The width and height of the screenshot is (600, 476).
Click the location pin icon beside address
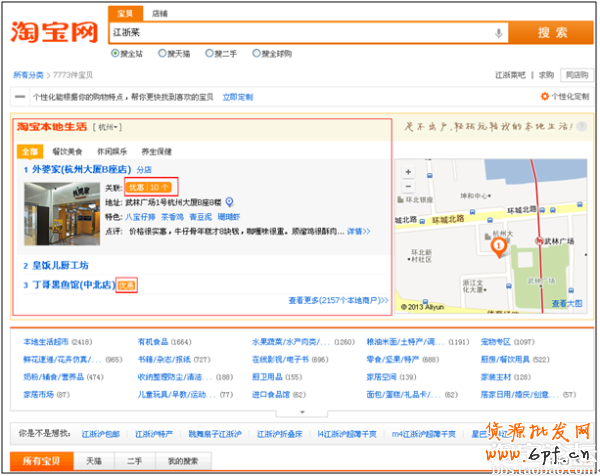coord(229,201)
